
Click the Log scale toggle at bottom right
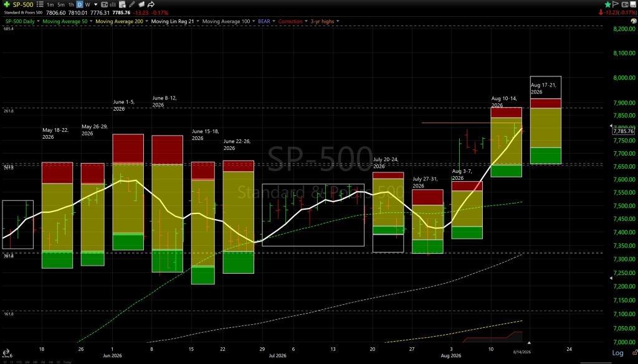[x=617, y=353]
